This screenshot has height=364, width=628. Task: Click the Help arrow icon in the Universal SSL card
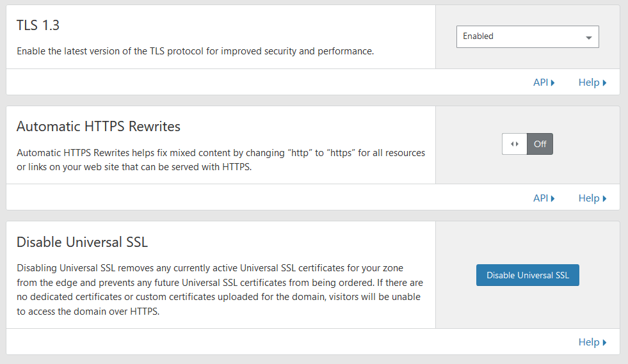[604, 343]
